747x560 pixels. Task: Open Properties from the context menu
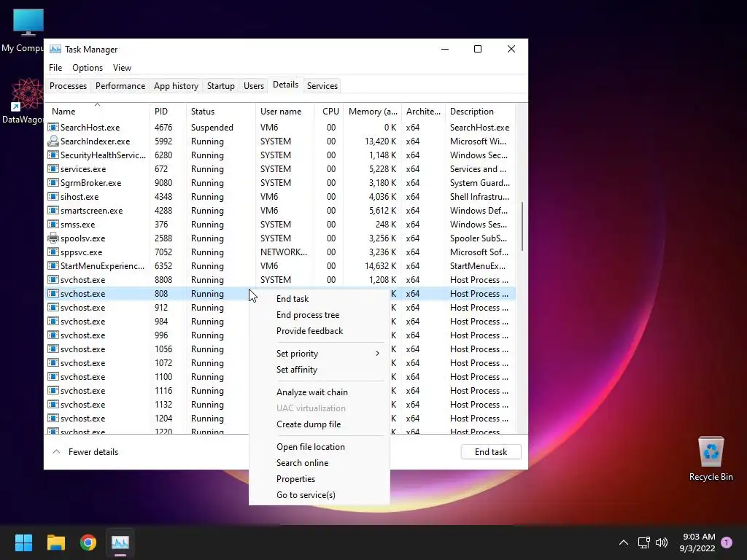[320, 479]
